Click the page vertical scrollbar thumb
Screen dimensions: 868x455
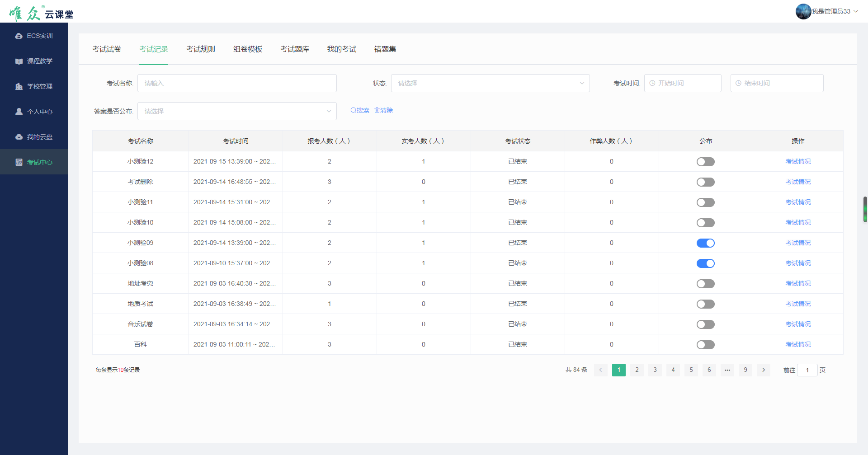click(865, 209)
